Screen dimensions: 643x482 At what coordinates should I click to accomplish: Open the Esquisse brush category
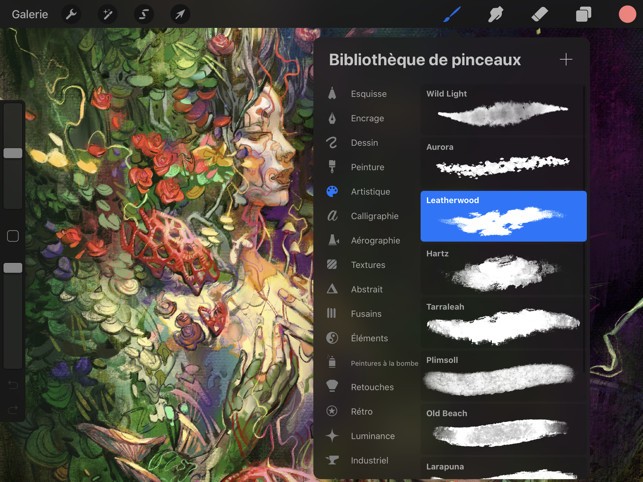coord(369,94)
